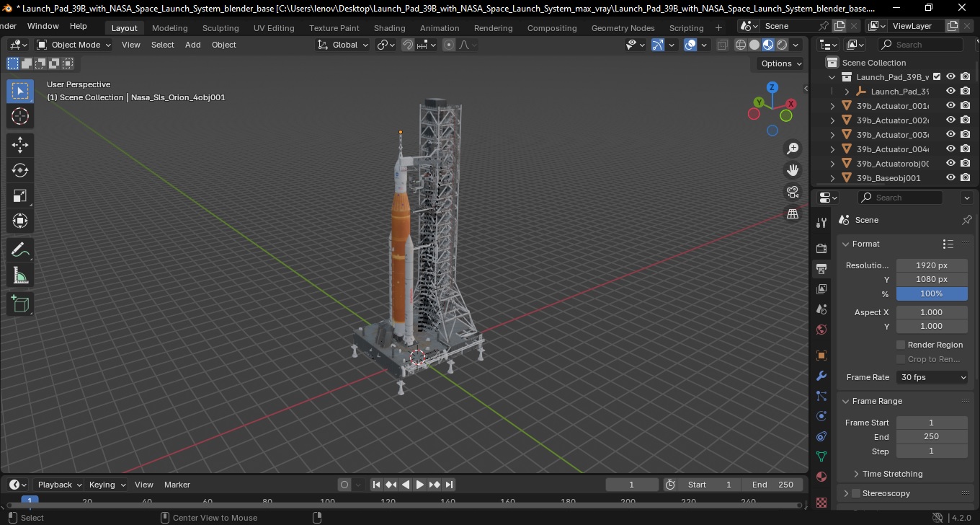Open the Render properties tab
980x525 pixels.
821,248
